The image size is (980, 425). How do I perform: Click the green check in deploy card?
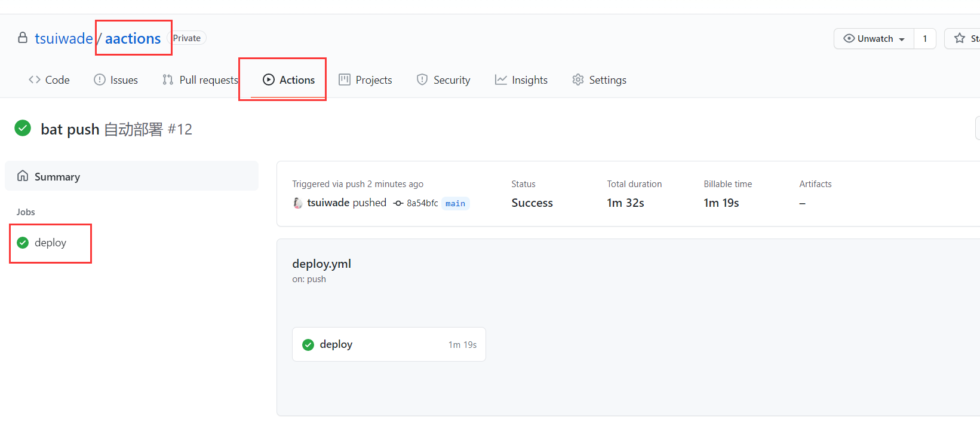coord(308,345)
